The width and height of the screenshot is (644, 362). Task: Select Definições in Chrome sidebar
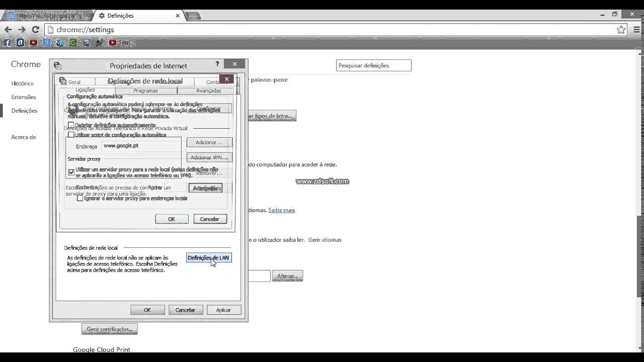click(x=24, y=111)
